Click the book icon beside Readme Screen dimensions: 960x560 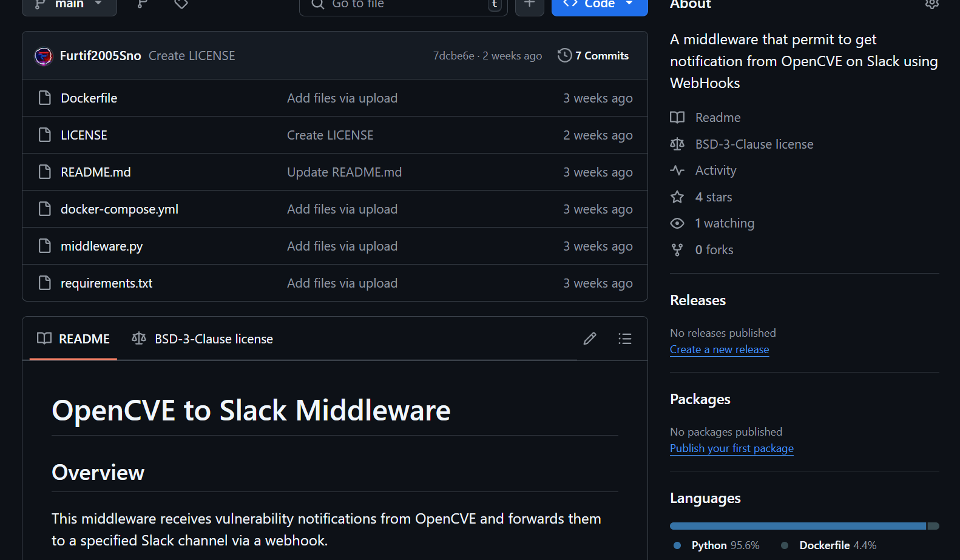tap(677, 117)
